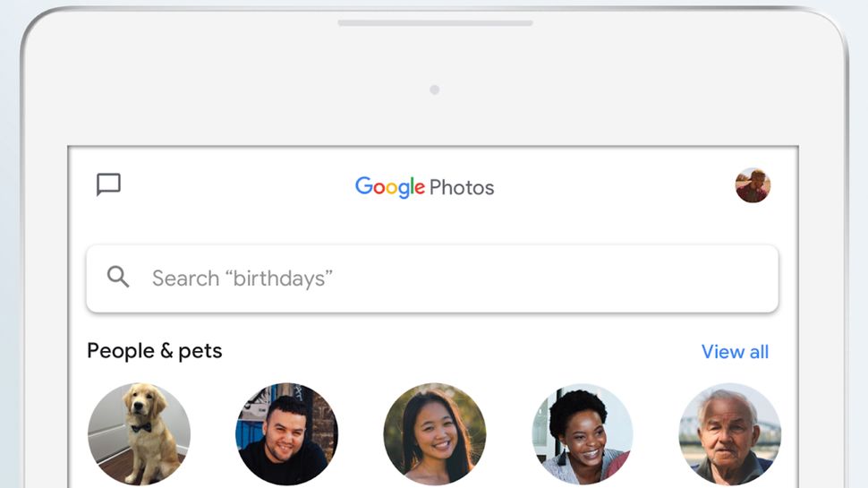Select the golden retriever puppy thumbnail
The width and height of the screenshot is (868, 488).
click(139, 434)
